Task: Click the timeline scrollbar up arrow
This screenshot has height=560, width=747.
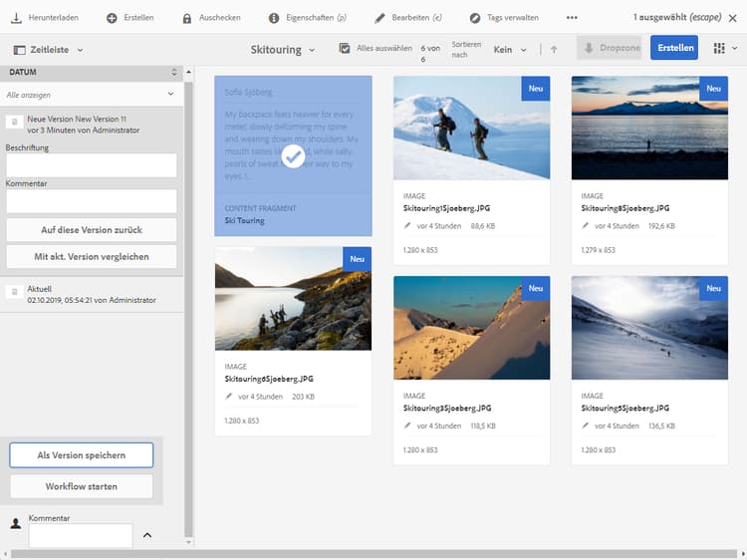Action: point(188,72)
